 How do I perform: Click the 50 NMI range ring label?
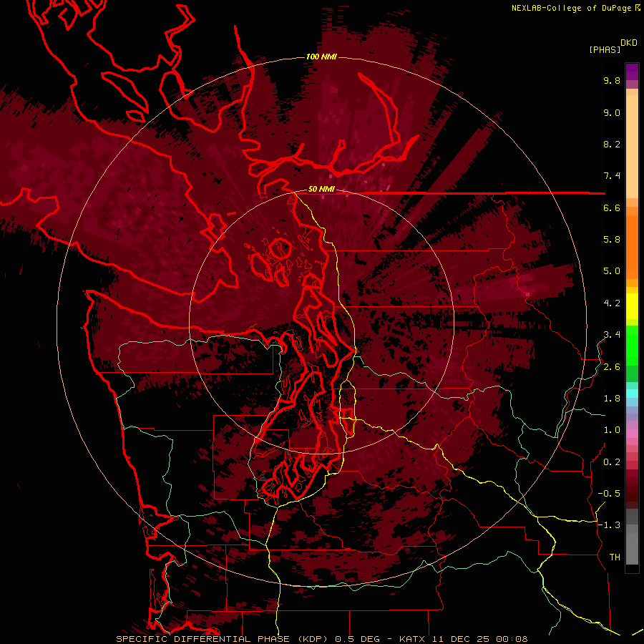click(x=321, y=190)
